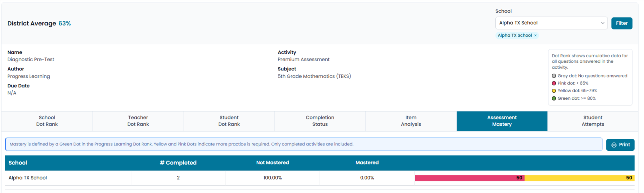The image size is (644, 193).
Task: Switch to Teacher Dot Rank tab
Action: (138, 121)
